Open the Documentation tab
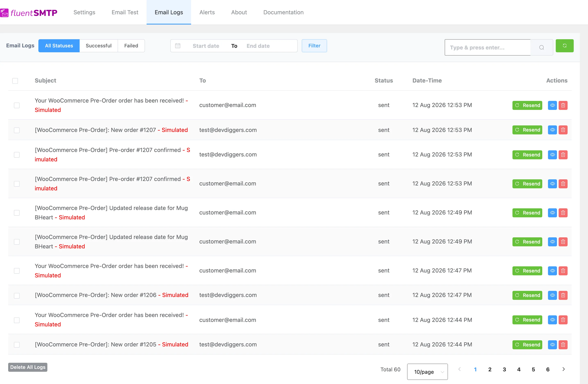 pos(283,12)
